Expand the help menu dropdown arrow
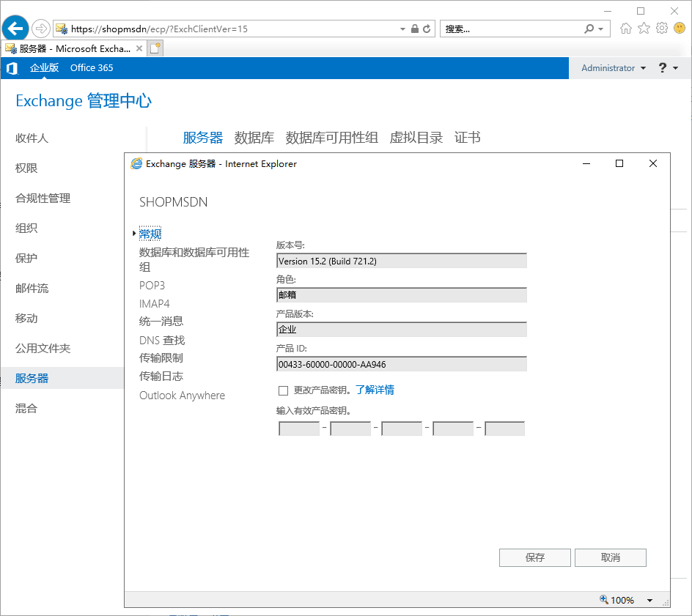 point(675,68)
